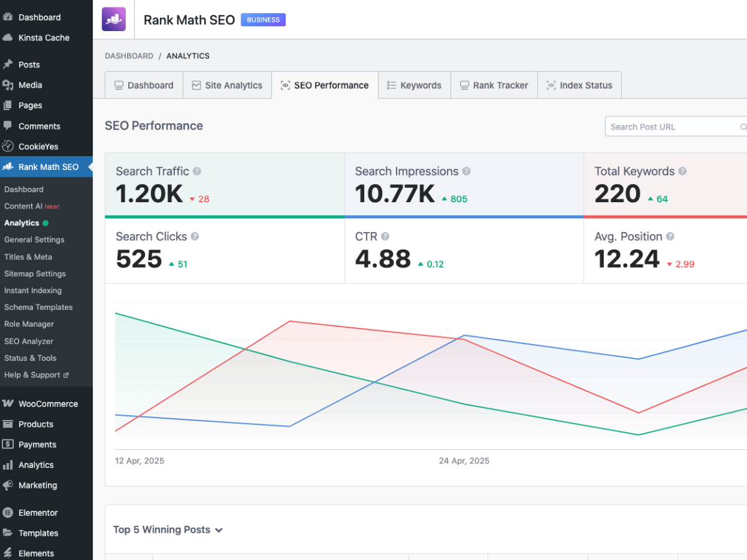
Task: Click the 24 Apr, 2025 axis label
Action: point(464,461)
